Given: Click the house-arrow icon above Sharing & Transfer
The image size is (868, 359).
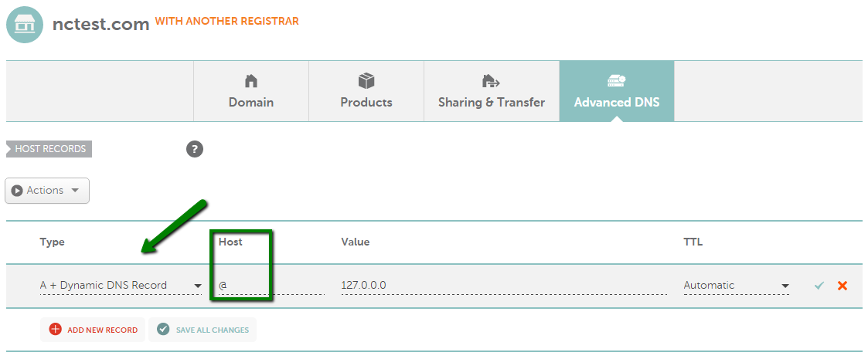Looking at the screenshot, I should 491,81.
